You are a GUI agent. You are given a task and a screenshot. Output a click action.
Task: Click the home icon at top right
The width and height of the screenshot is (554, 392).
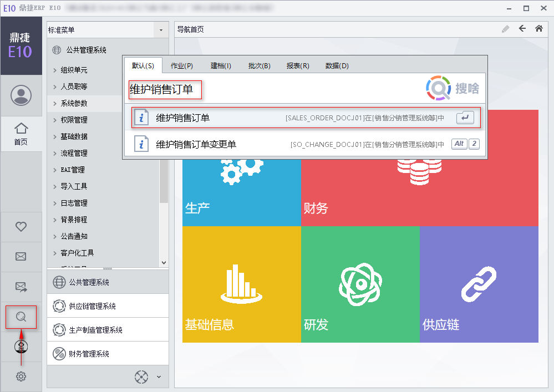[538, 29]
